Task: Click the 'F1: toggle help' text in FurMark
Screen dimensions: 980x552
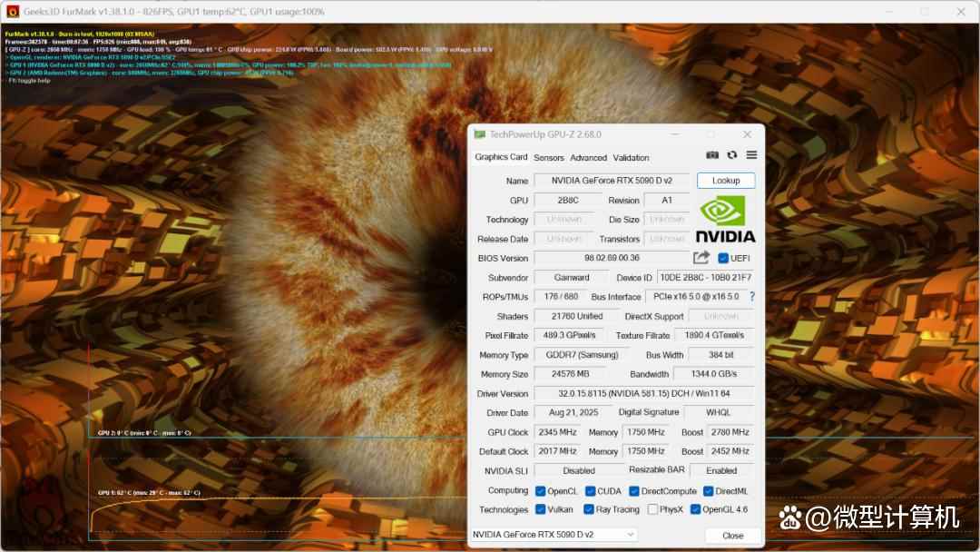Action: [28, 81]
